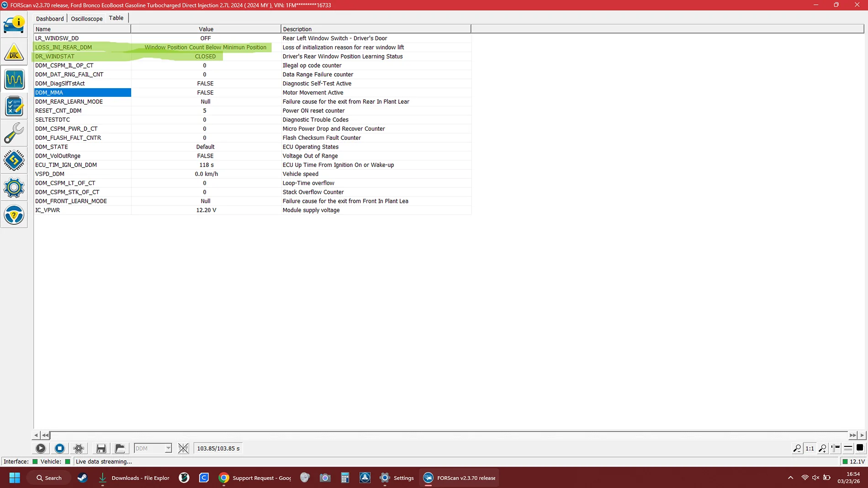The image size is (868, 488).
Task: Select the oscilloscope live data section
Action: coord(14,79)
